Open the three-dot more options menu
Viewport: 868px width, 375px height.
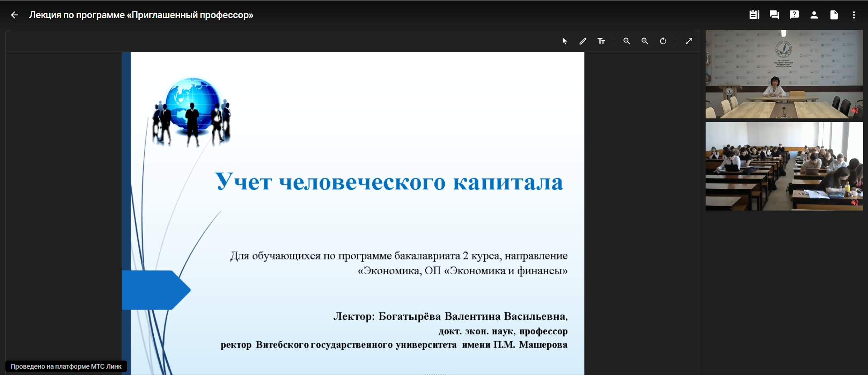[854, 15]
